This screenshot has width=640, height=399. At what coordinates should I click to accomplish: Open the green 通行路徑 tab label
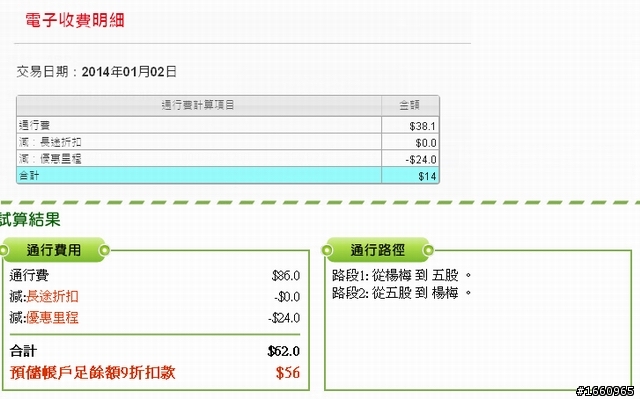point(378,250)
